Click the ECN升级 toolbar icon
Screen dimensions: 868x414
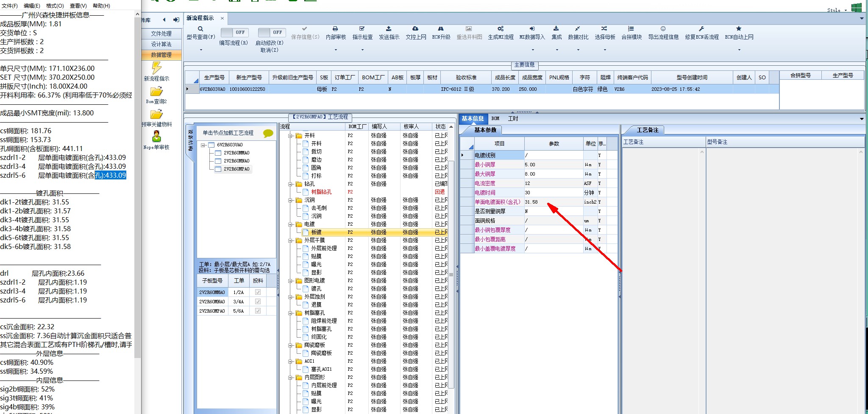pos(441,29)
